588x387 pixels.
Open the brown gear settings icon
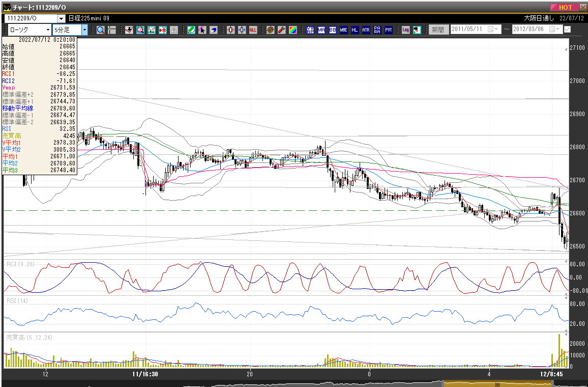click(271, 30)
